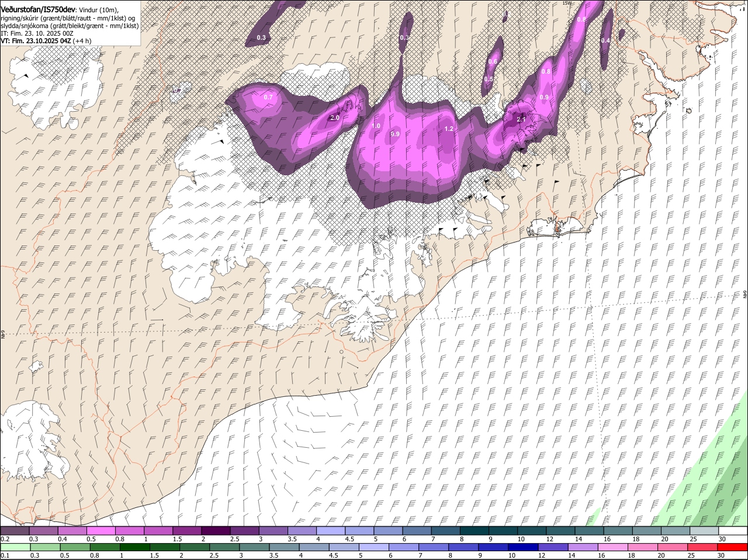Pick the deep blue 10–12 swatch in lower legend
Image resolution: width=748 pixels, height=560 pixels.
pos(524,547)
